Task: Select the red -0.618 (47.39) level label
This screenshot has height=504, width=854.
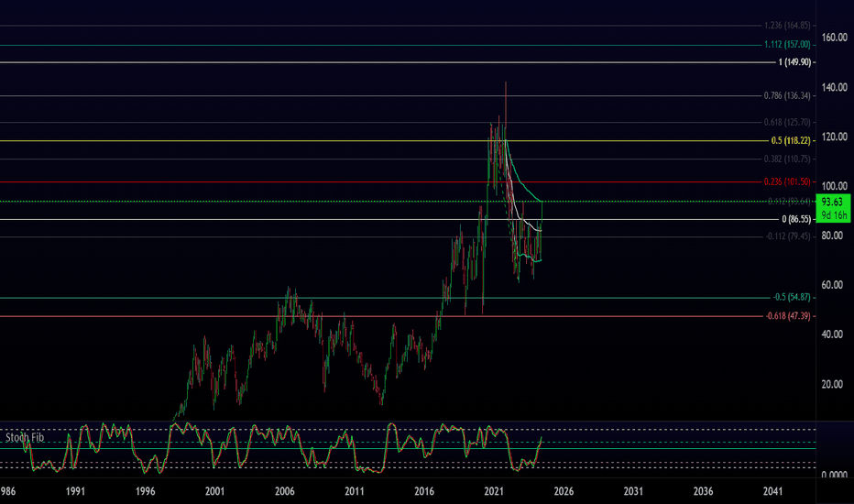Action: point(788,316)
